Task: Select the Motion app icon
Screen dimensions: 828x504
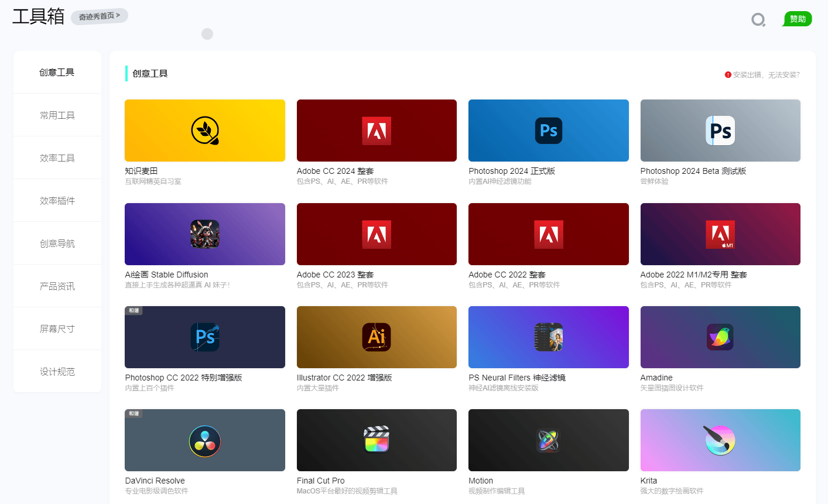Action: click(x=548, y=440)
